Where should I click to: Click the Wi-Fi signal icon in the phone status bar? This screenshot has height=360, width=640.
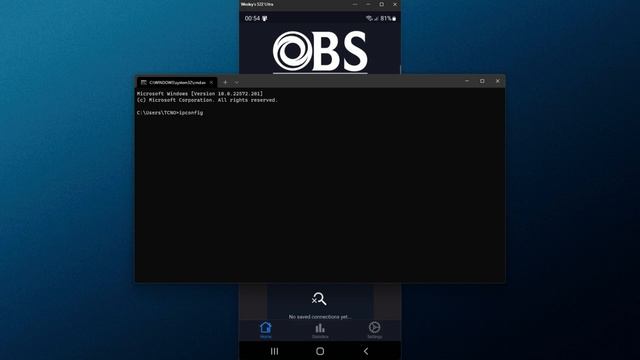click(369, 18)
